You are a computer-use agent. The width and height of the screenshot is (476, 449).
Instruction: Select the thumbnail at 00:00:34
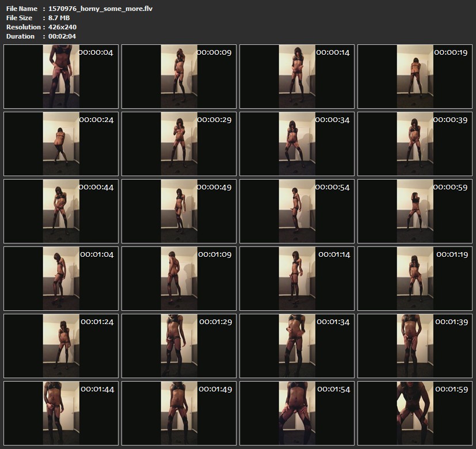[x=297, y=143]
